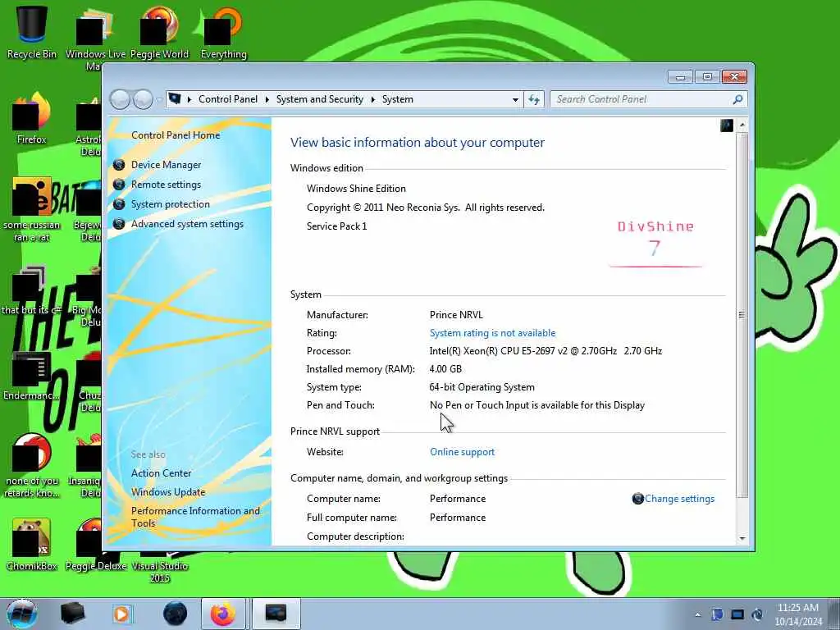Viewport: 840px width, 630px height.
Task: Click the DivShine 7 logo
Action: tap(655, 244)
